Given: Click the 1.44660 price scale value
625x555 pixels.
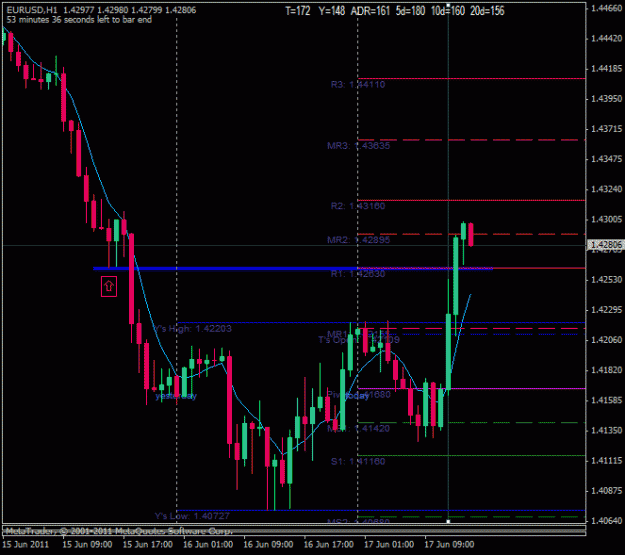Looking at the screenshot, I should [x=606, y=8].
